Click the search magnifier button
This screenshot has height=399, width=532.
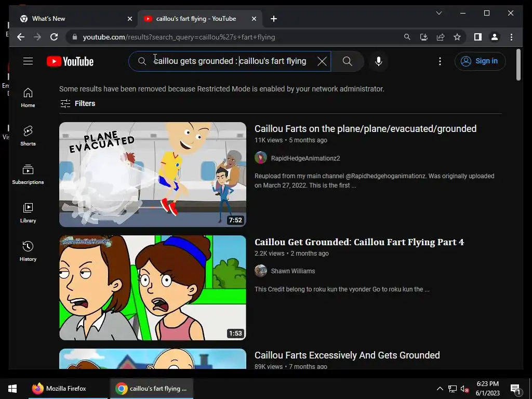click(x=348, y=61)
